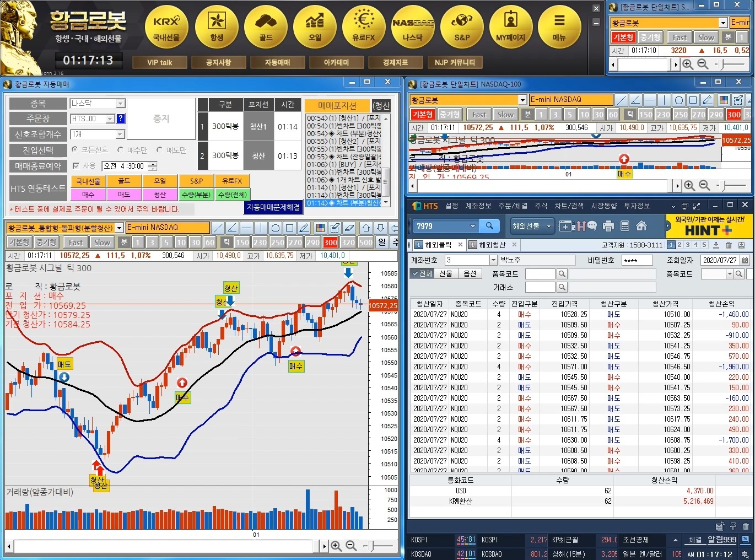Select rectangle drawing tool in main chart
The width and height of the screenshot is (755, 560).
289,228
